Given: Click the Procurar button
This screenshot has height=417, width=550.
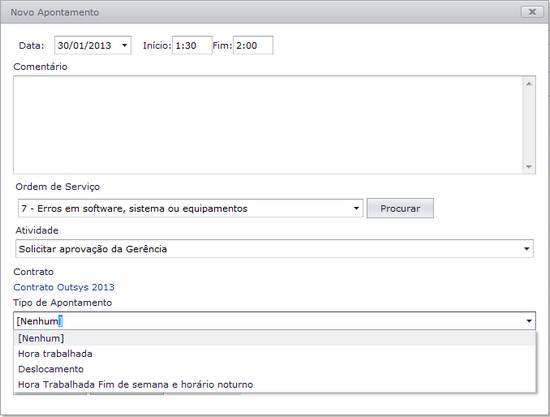Looking at the screenshot, I should coord(400,208).
